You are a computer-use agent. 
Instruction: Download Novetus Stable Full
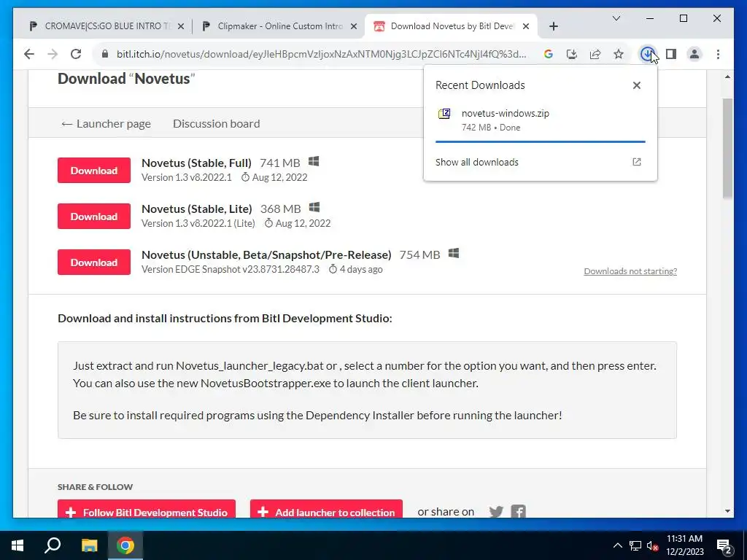94,171
